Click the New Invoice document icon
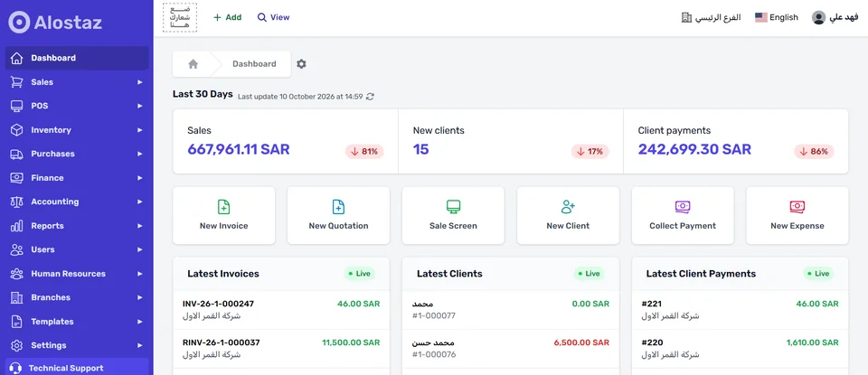Image resolution: width=868 pixels, height=375 pixels. (x=223, y=207)
